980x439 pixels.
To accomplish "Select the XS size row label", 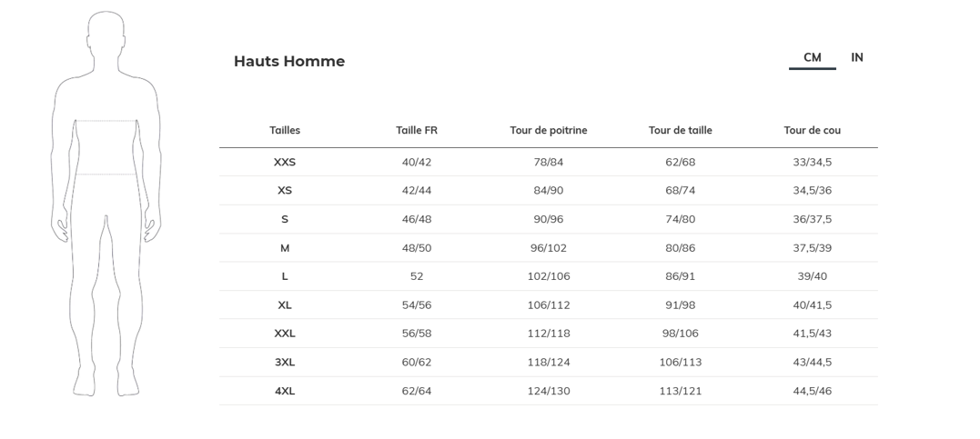I will (285, 191).
